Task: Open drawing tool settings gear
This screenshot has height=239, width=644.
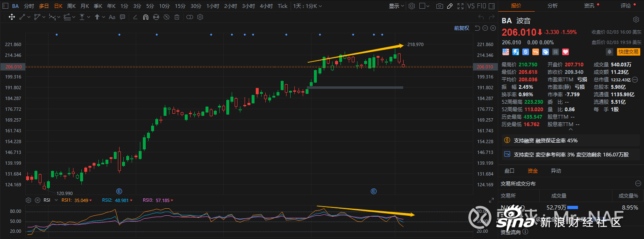Action: [x=200, y=17]
